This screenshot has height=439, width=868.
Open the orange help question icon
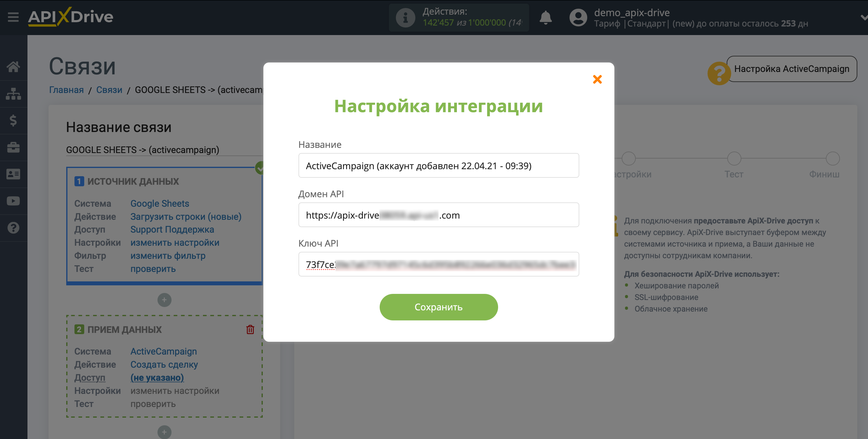719,73
